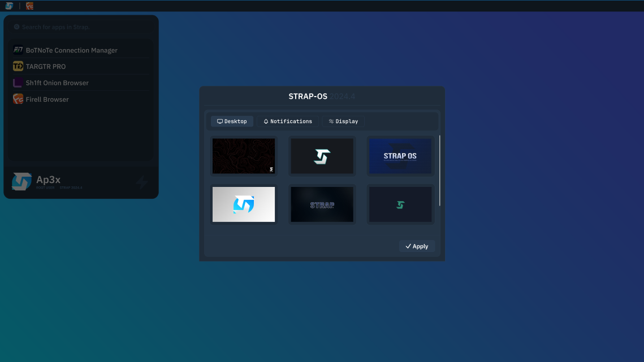The height and width of the screenshot is (362, 644).
Task: Open Sh1ft Onion Browser via its purple icon
Action: 18,82
